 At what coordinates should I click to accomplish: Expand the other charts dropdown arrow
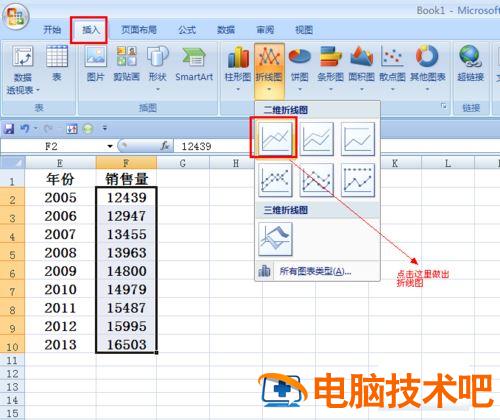427,89
